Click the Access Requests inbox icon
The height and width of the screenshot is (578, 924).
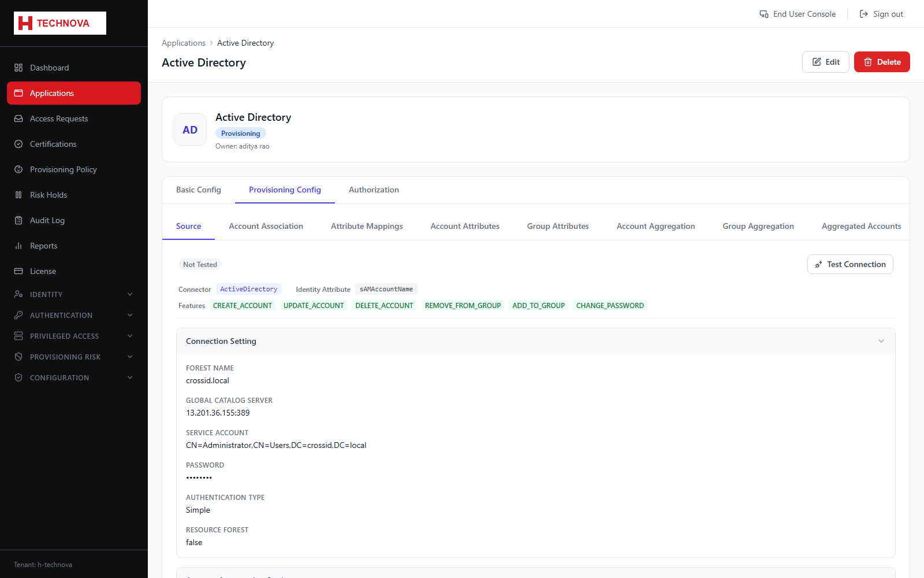coord(18,118)
